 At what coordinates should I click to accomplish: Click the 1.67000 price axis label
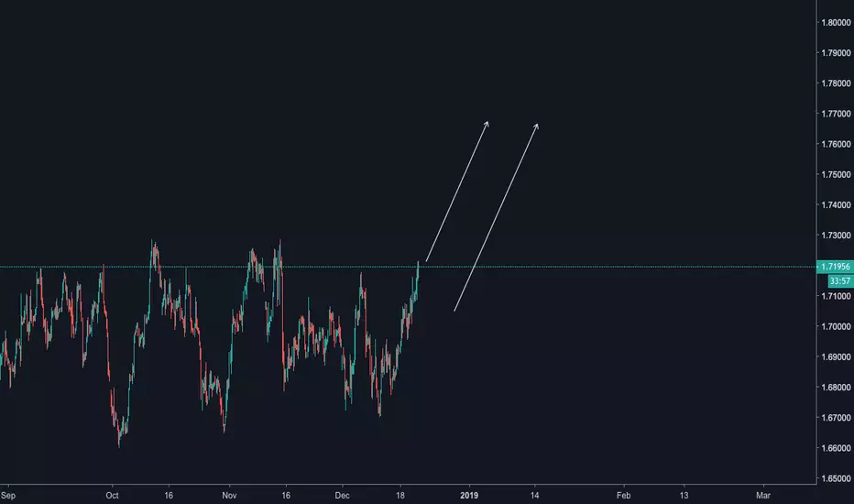pos(836,418)
